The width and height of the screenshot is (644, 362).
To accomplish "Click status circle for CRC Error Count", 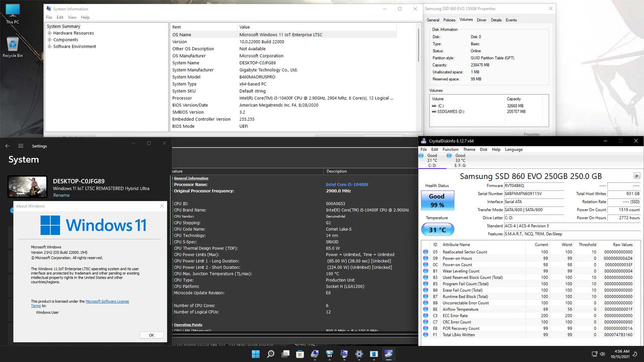I will (426, 322).
